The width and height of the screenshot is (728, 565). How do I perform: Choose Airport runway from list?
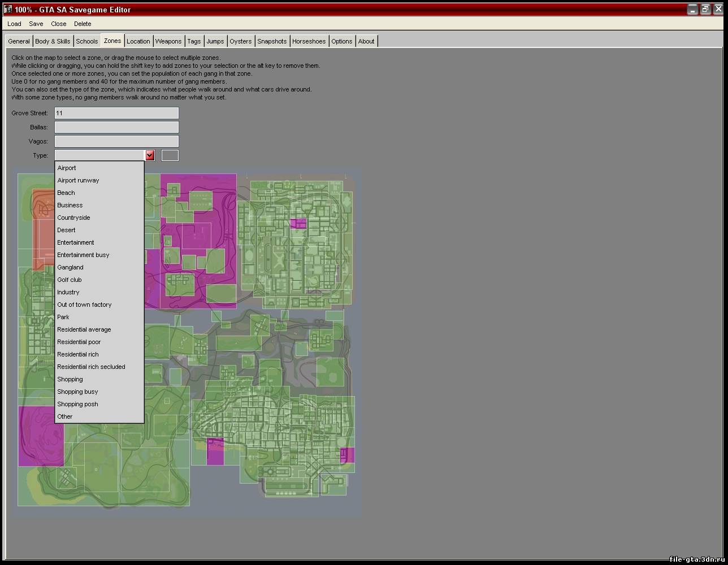[99, 180]
